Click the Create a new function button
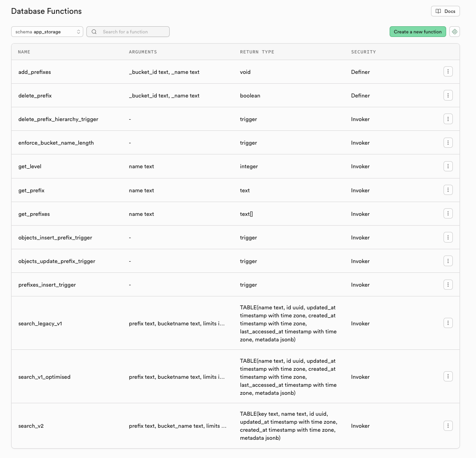Image resolution: width=476 pixels, height=458 pixels. coord(418,32)
